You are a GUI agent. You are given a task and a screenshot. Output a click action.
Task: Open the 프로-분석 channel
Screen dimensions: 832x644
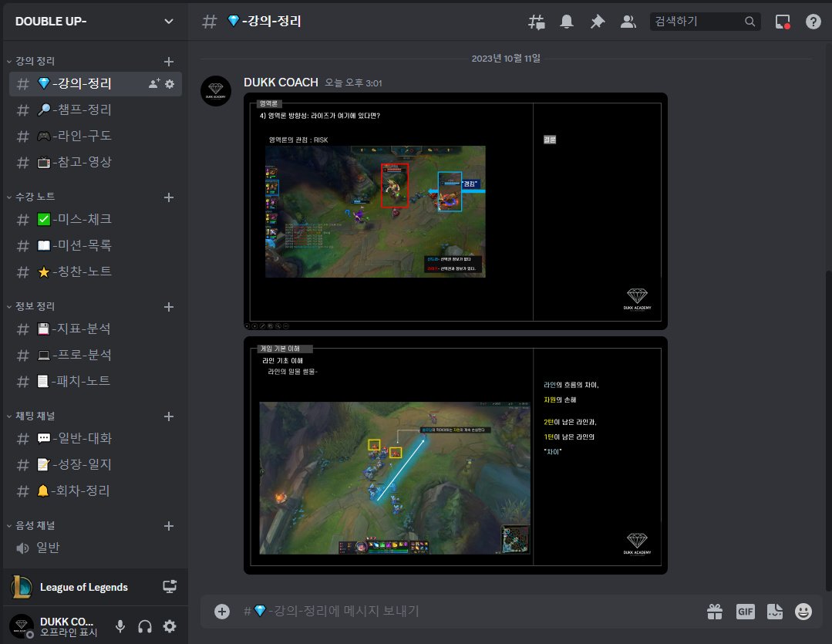point(96,356)
